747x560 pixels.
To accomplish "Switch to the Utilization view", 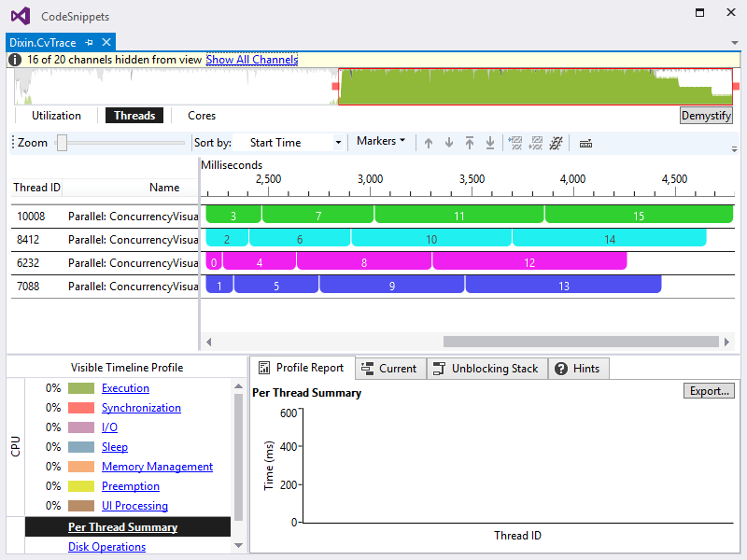I will tap(56, 116).
